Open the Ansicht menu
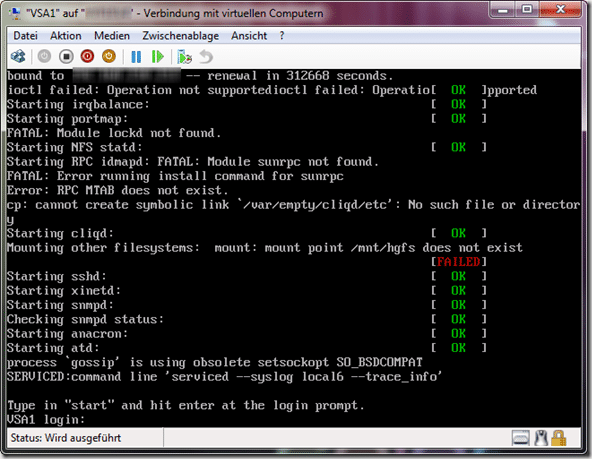 pos(249,36)
